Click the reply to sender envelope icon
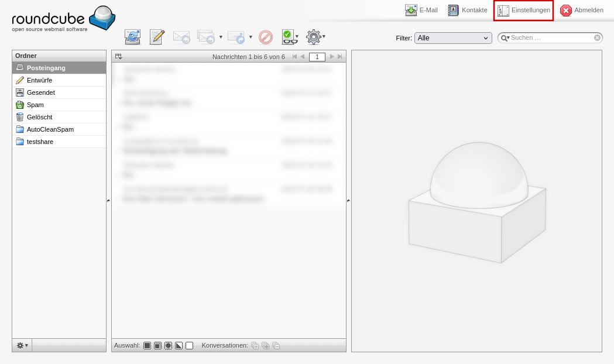Viewport: 614px width, 364px height. (181, 37)
